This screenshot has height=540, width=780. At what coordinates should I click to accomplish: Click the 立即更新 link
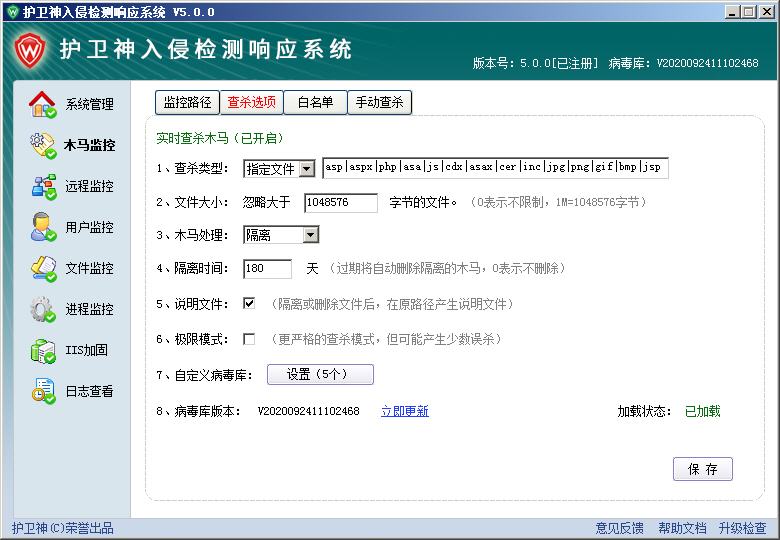(404, 411)
